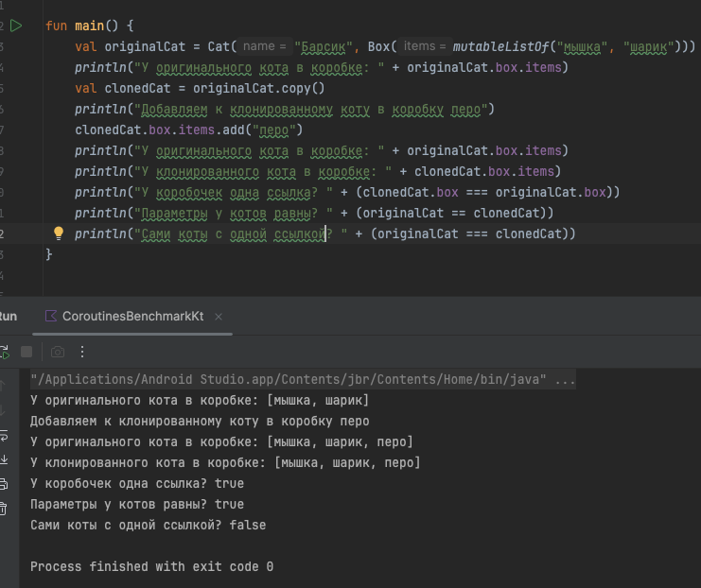Click the 'name =' parameter hint
The height and width of the screenshot is (588, 701).
tap(265, 46)
